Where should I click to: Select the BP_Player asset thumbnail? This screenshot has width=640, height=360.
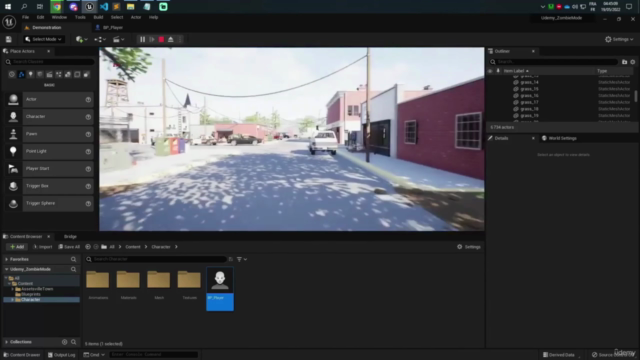click(220, 289)
